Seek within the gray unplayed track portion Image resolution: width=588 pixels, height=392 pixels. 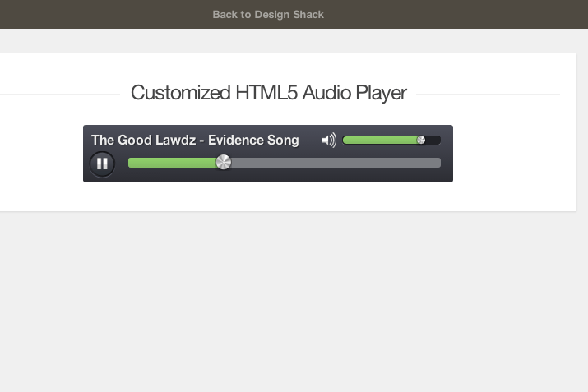(x=336, y=163)
